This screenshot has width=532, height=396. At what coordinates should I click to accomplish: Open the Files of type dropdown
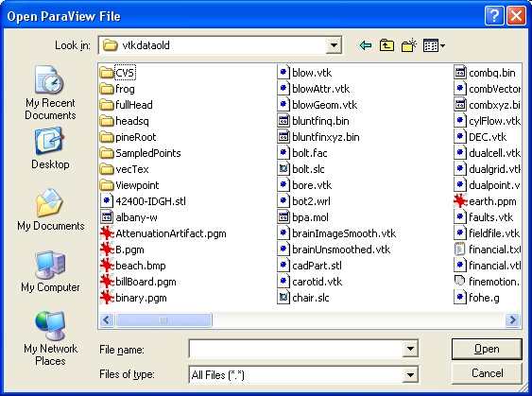pyautogui.click(x=410, y=374)
